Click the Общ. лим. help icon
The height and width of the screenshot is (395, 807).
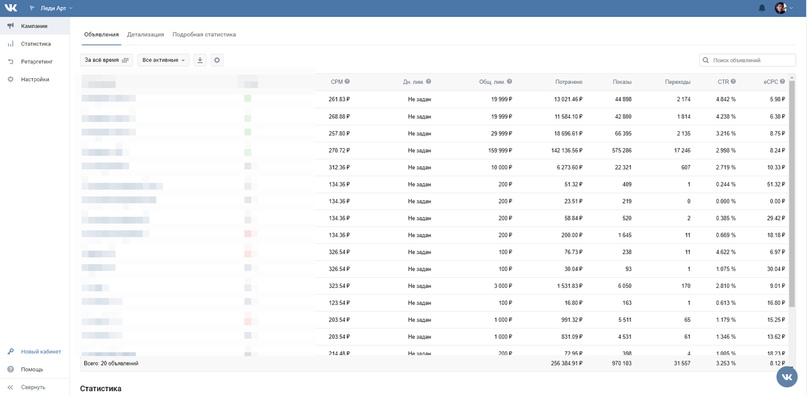click(x=510, y=81)
